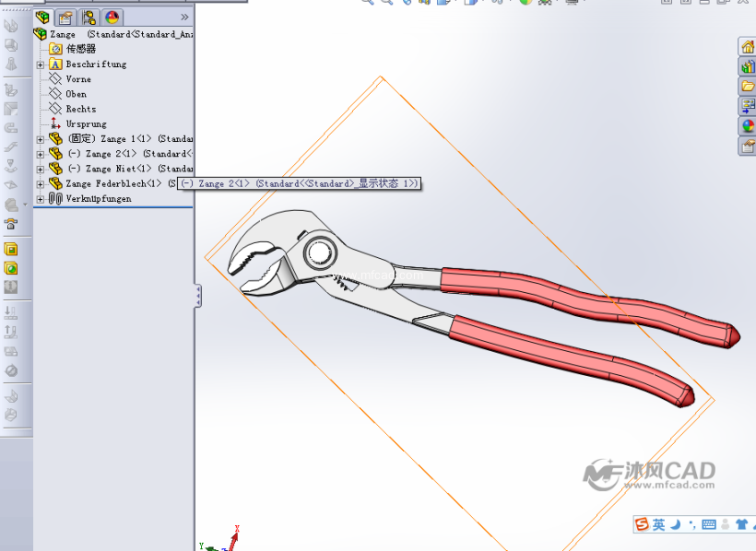Open the PropertyManager tab
Viewport: 756px width, 551px height.
point(65,17)
